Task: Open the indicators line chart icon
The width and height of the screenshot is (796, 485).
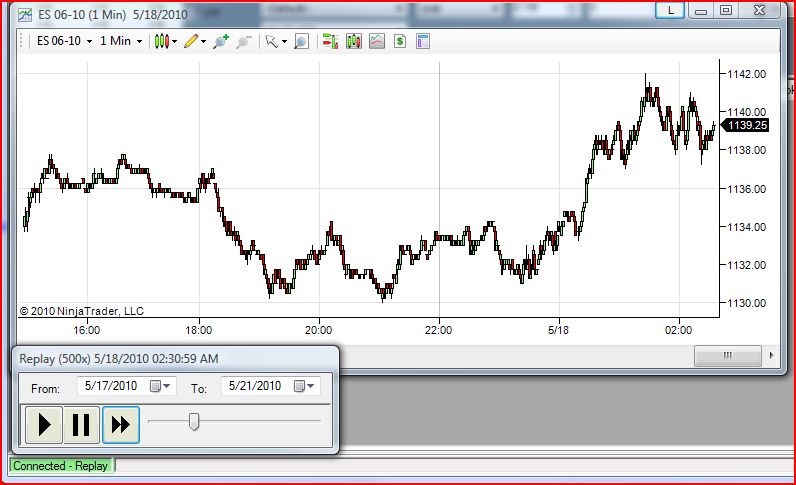Action: tap(377, 41)
